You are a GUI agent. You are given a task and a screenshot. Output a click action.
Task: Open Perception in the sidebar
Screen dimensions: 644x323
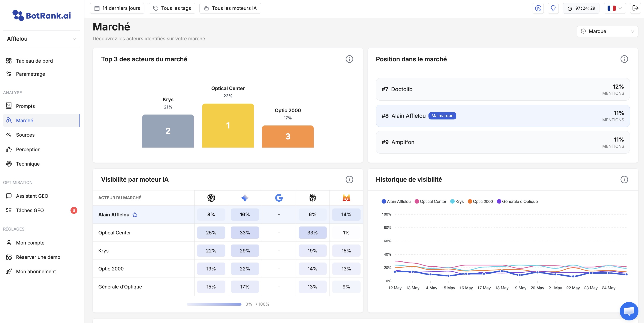[42, 149]
